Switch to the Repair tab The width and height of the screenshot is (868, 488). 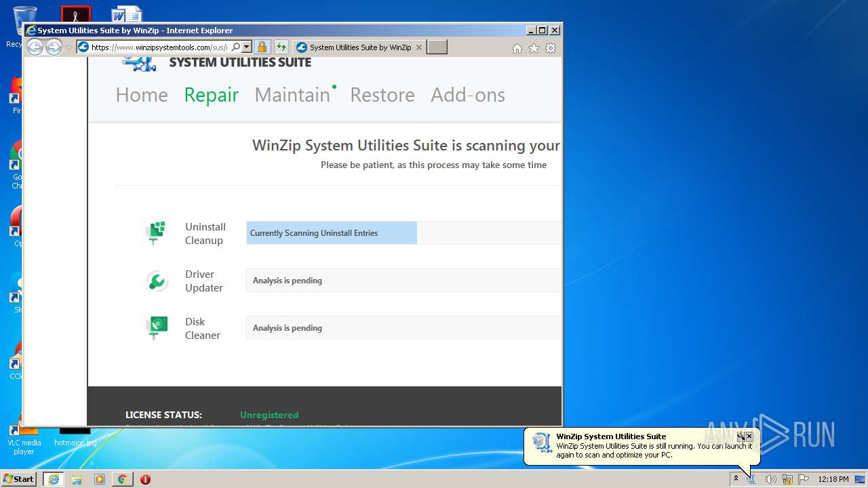[x=212, y=95]
